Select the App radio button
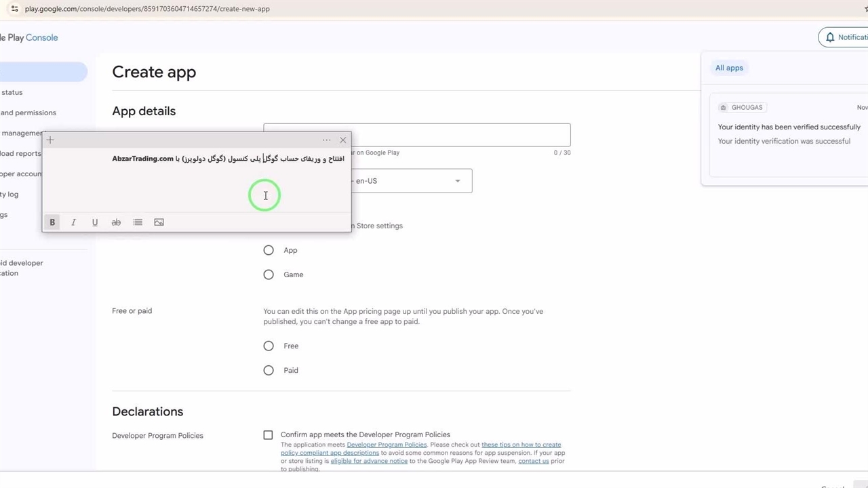The height and width of the screenshot is (488, 868). tap(269, 250)
